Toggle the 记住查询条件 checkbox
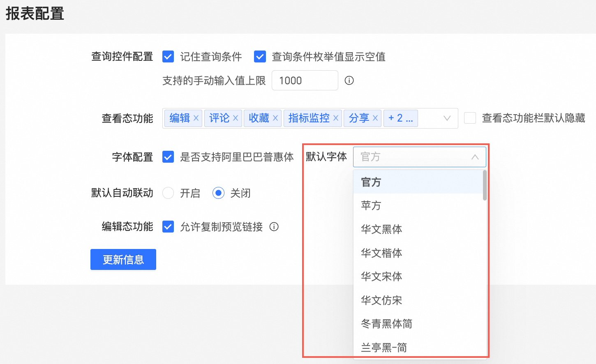The image size is (596, 364). coord(168,57)
